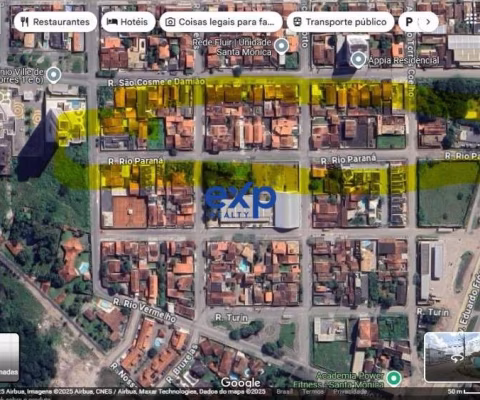The width and height of the screenshot is (480, 400).
Task: Click the 50 m scale bar
Action: click(x=464, y=392)
